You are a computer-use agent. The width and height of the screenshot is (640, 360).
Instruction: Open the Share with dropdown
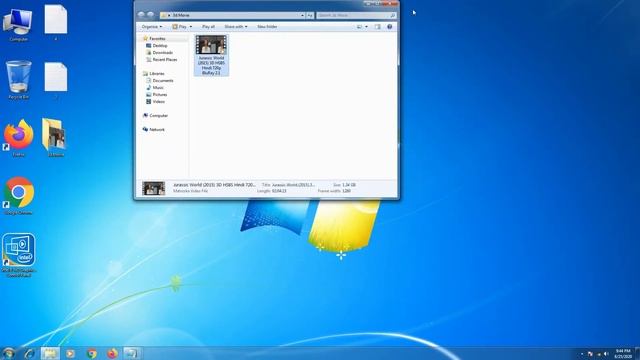pyautogui.click(x=236, y=27)
